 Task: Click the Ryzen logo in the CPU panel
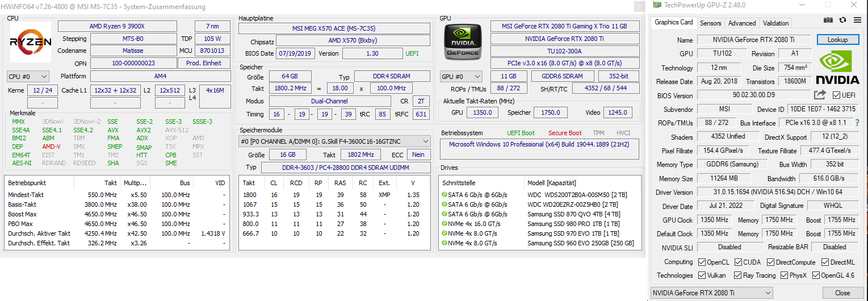click(x=31, y=41)
